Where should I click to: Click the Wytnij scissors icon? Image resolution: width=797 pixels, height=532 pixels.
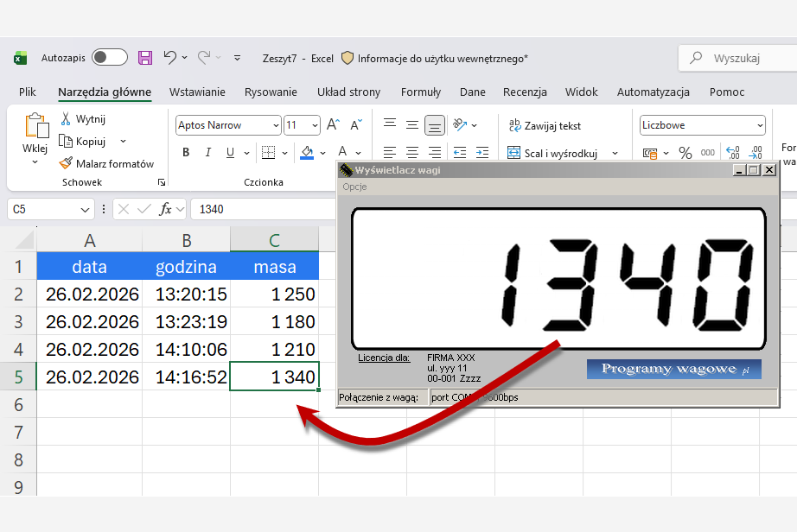(x=66, y=119)
